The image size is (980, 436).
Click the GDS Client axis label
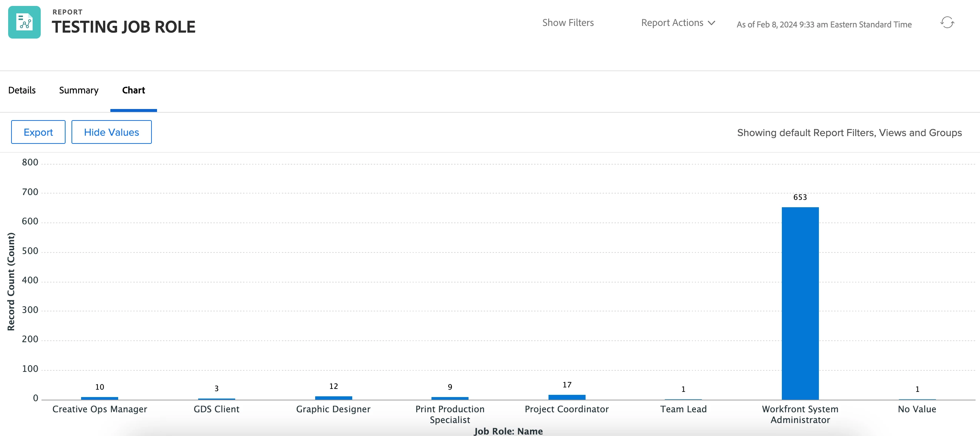216,409
